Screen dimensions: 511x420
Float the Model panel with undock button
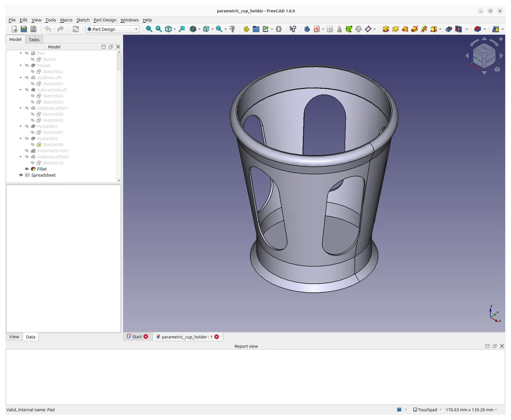(111, 47)
